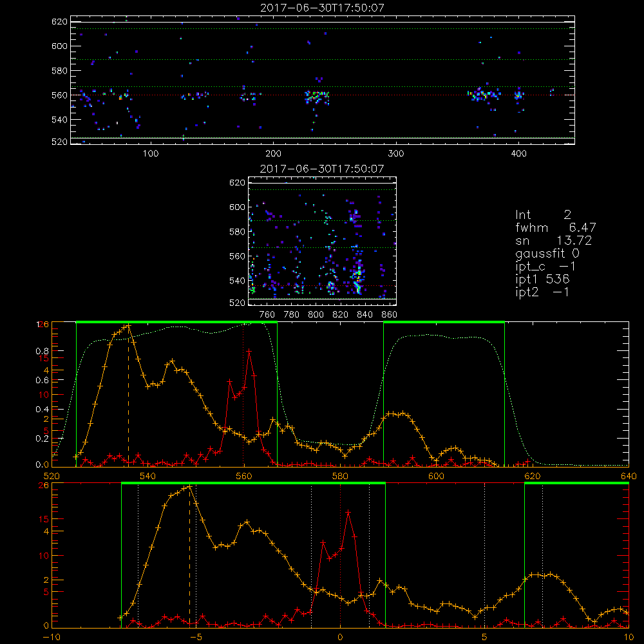
Task: Click x-axis label 620 on upper profile plot
Action: point(533,476)
